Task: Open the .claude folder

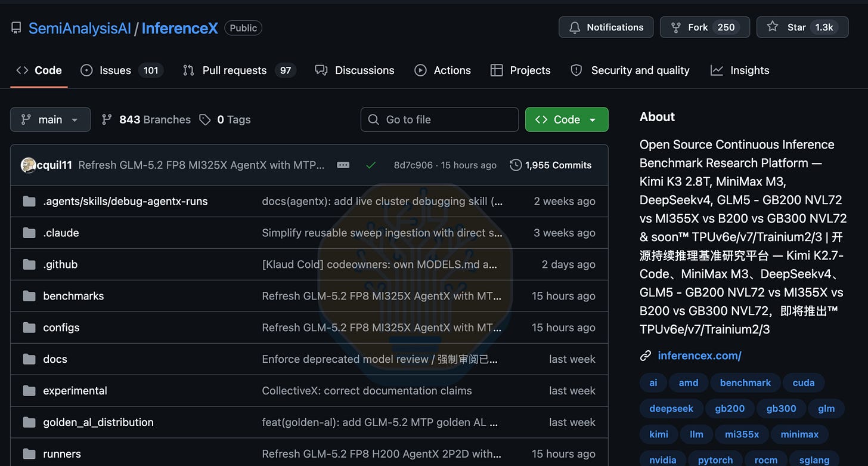Action: tap(61, 233)
